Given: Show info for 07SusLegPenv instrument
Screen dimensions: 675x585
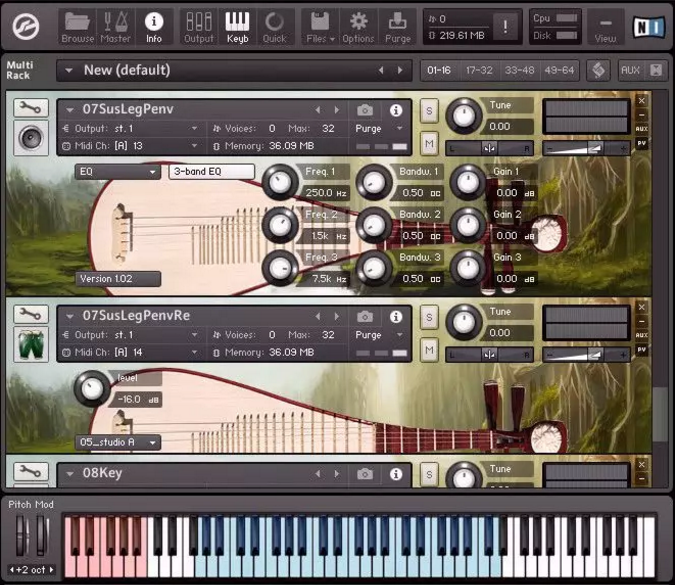Looking at the screenshot, I should tap(396, 110).
